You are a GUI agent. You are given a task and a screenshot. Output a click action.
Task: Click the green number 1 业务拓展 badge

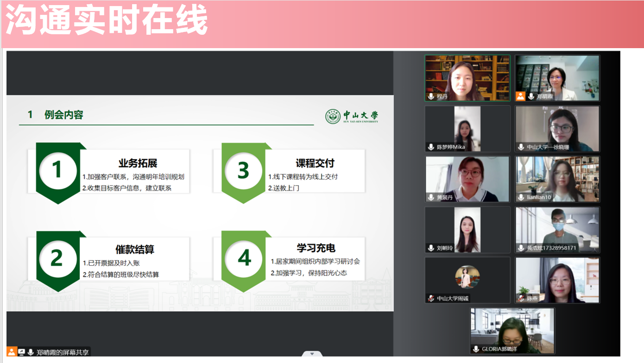point(57,170)
